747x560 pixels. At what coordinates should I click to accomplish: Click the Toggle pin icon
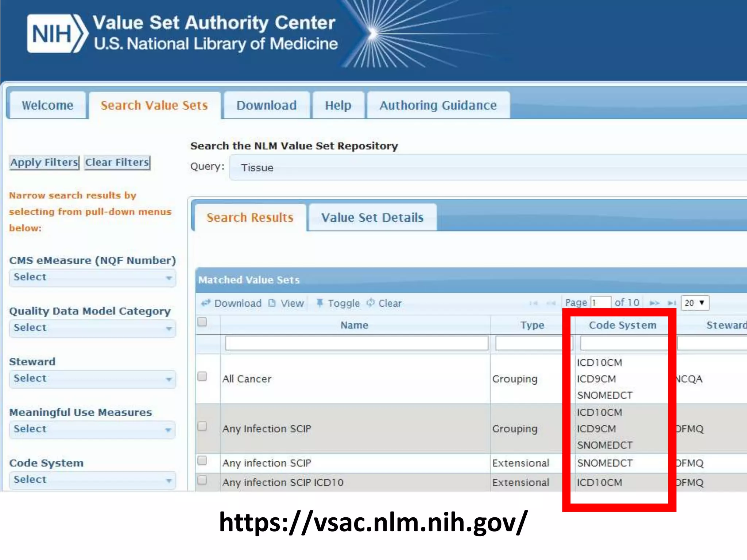(x=320, y=303)
